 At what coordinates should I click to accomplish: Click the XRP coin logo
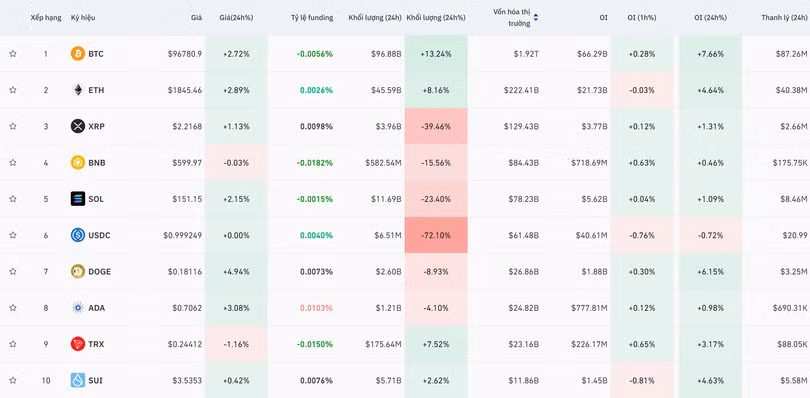pos(78,126)
